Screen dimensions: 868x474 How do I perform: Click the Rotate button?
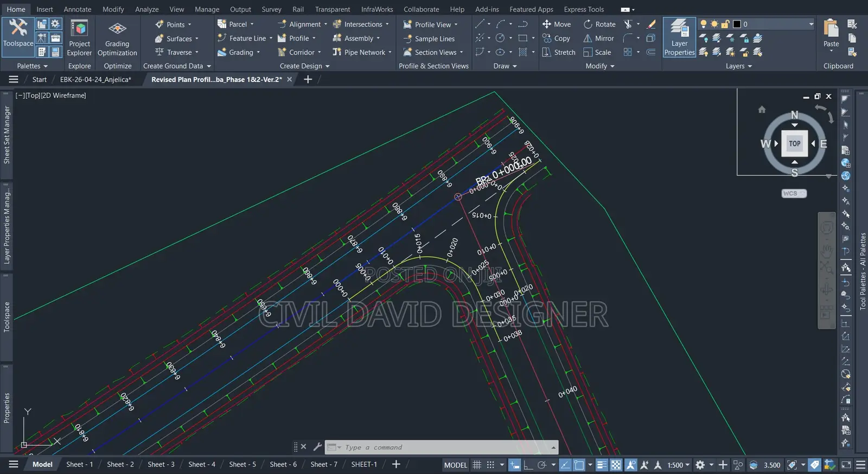599,24
